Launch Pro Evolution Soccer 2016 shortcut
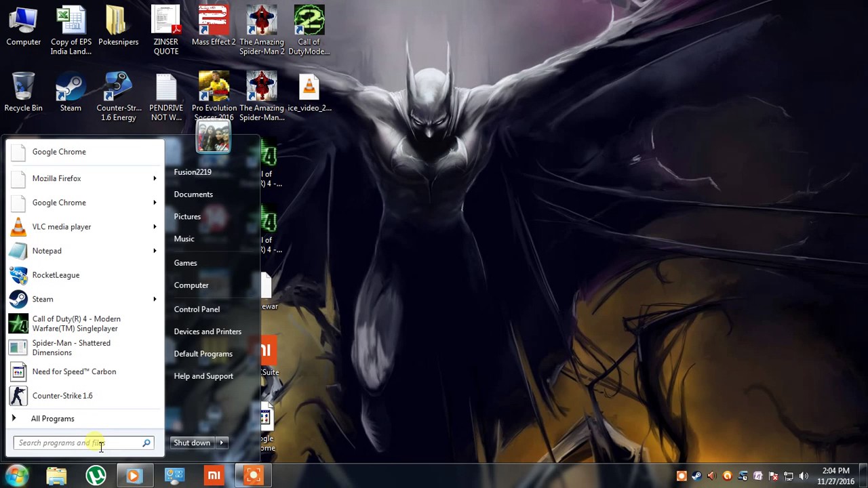The height and width of the screenshot is (488, 868). click(x=214, y=96)
